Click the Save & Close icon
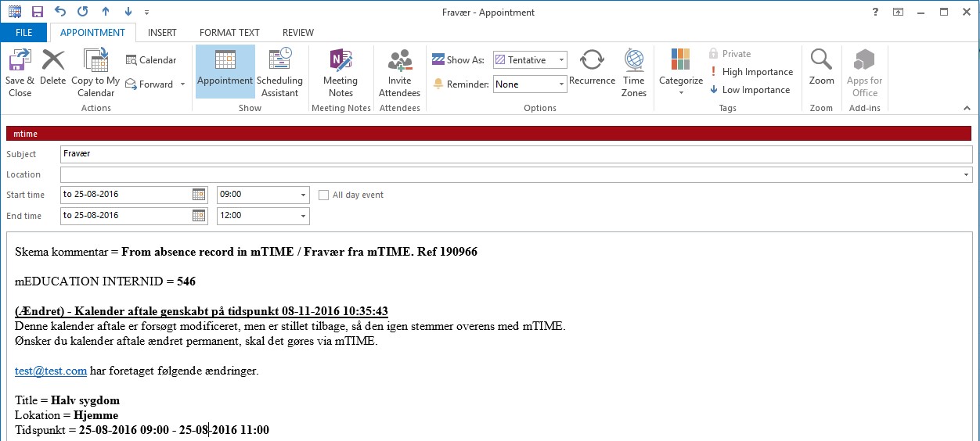Image resolution: width=980 pixels, height=441 pixels. tap(20, 61)
